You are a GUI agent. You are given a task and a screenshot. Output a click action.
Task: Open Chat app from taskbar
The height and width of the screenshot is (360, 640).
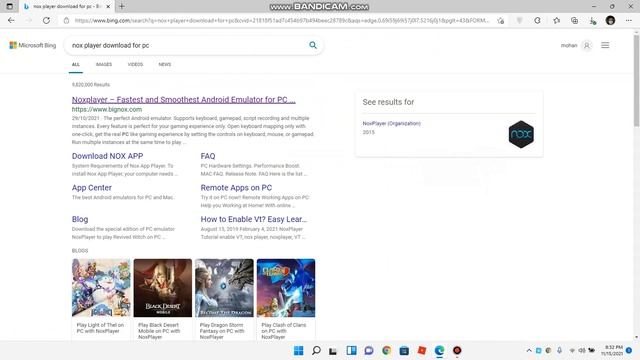[x=369, y=351]
